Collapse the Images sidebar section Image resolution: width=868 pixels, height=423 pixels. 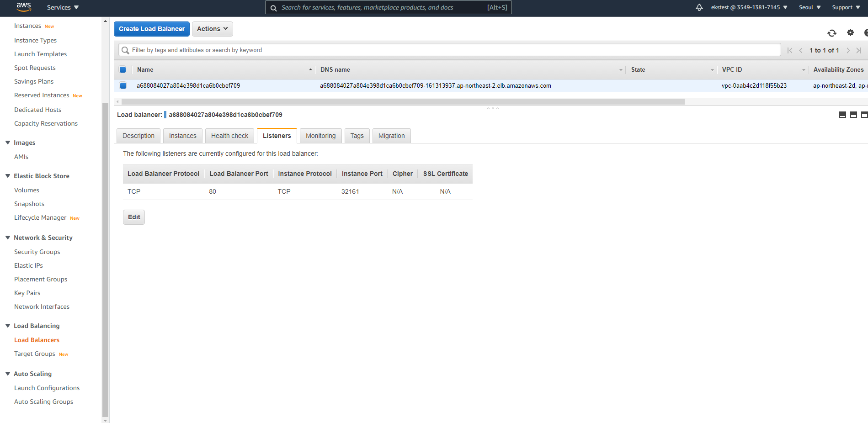click(8, 143)
